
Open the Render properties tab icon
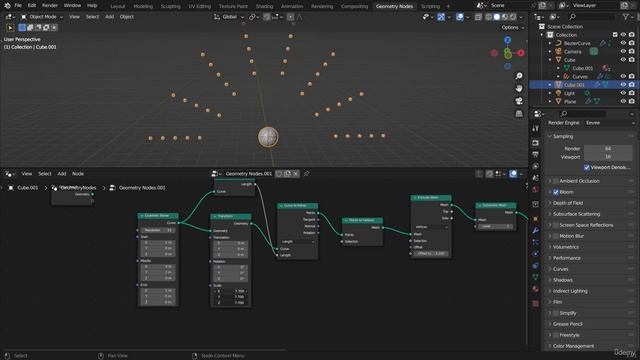(x=535, y=143)
